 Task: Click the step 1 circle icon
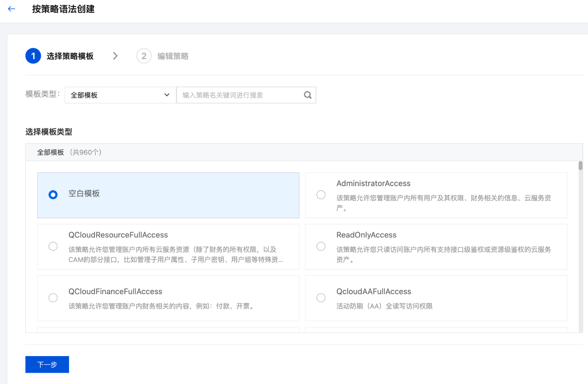33,56
